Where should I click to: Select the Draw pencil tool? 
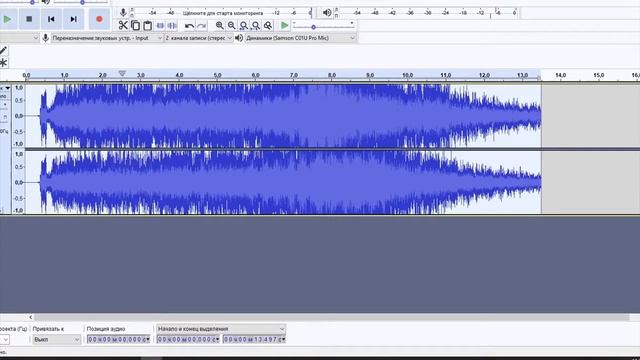[x=3, y=50]
